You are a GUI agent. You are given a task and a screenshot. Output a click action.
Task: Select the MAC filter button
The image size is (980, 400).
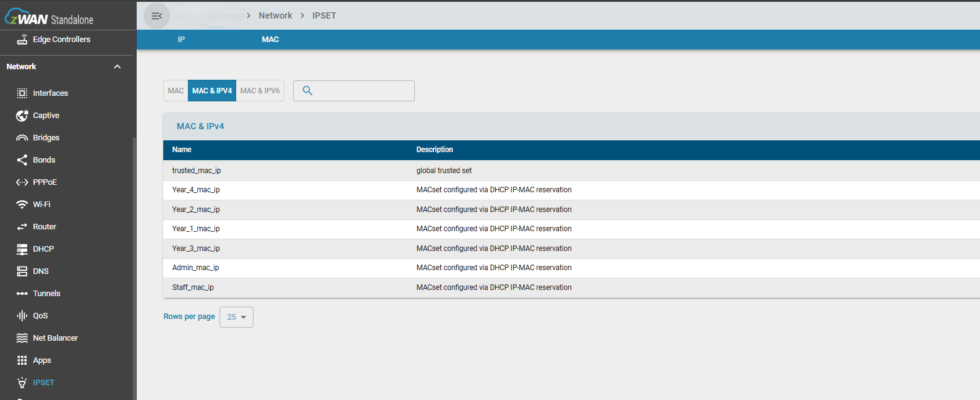coord(176,91)
